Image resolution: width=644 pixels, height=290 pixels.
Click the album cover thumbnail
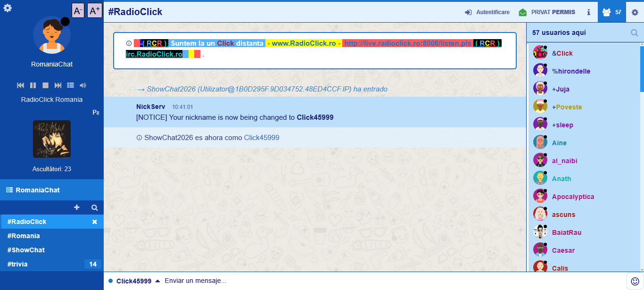(52, 139)
